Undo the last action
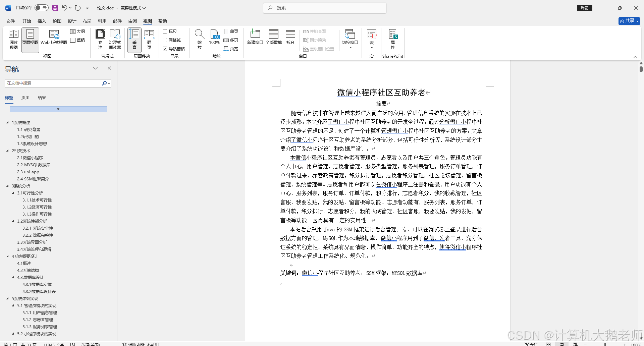Viewport: 644px width, 346px height. click(x=65, y=8)
